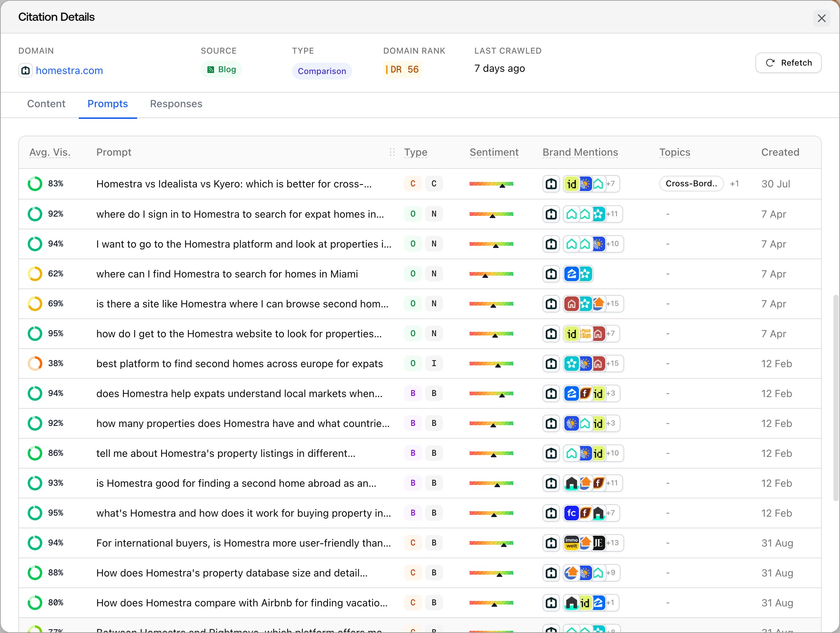Click the Type column header
This screenshot has height=633, width=840.
[416, 152]
